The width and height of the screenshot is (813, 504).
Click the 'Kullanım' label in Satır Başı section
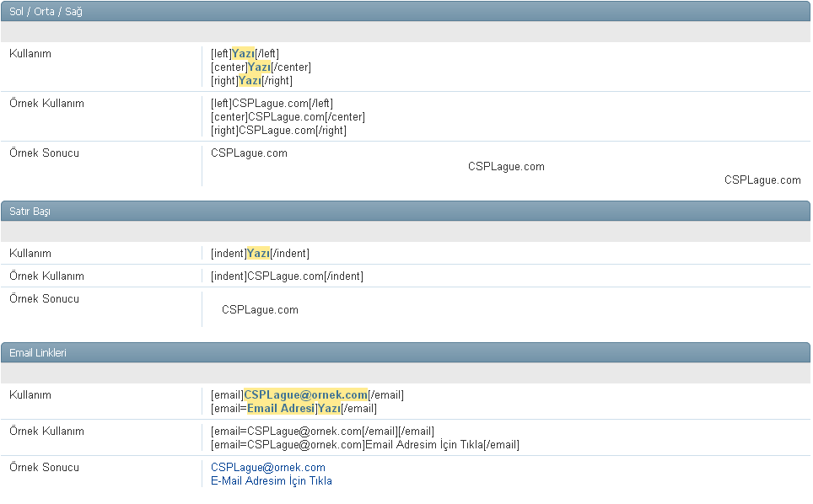click(30, 254)
